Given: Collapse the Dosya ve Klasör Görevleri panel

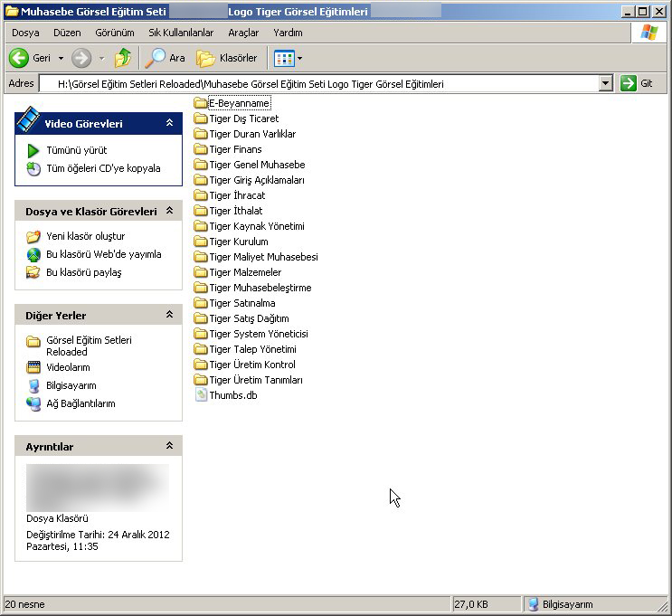Looking at the screenshot, I should pyautogui.click(x=170, y=211).
